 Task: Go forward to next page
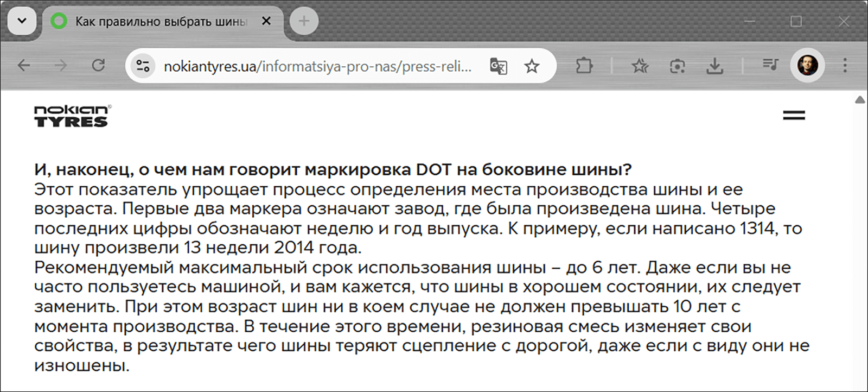pos(61,66)
